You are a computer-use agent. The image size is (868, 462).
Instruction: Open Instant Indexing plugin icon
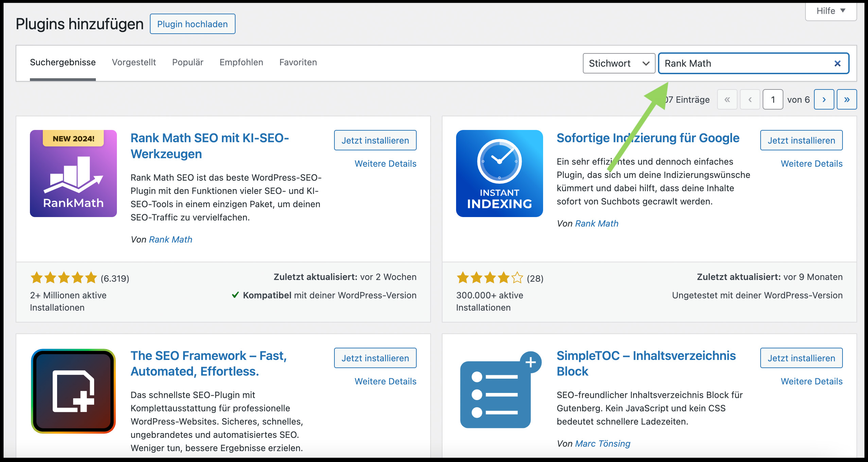(500, 174)
